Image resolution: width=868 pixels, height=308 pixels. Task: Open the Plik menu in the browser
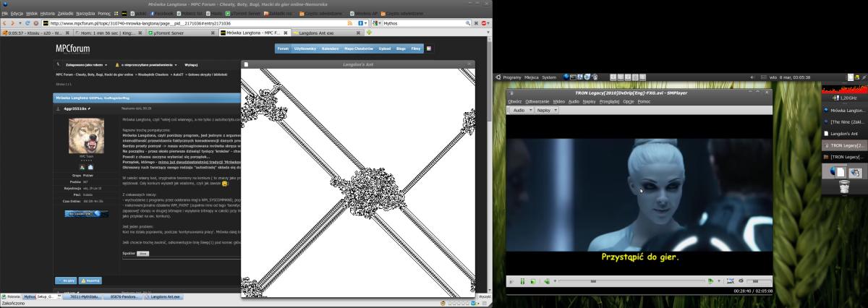[4, 13]
